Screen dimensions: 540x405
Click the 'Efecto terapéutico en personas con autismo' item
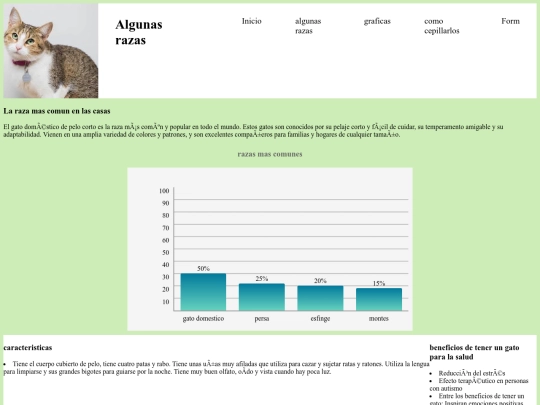click(x=479, y=384)
